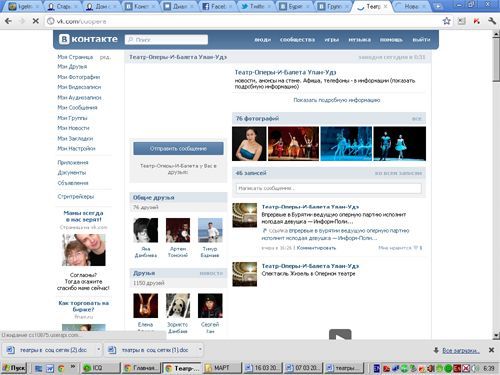
Task: Open Мои Группы in sidebar
Action: pyautogui.click(x=72, y=118)
